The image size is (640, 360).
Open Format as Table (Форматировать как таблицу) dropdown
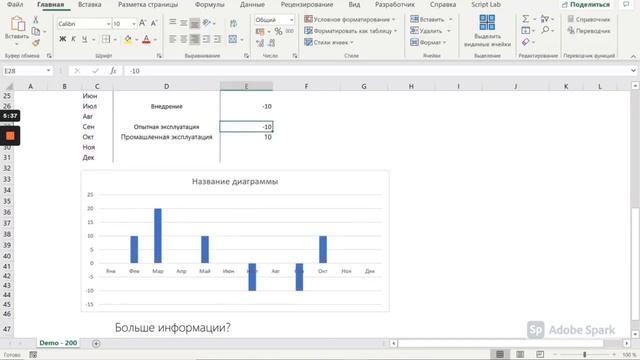351,31
